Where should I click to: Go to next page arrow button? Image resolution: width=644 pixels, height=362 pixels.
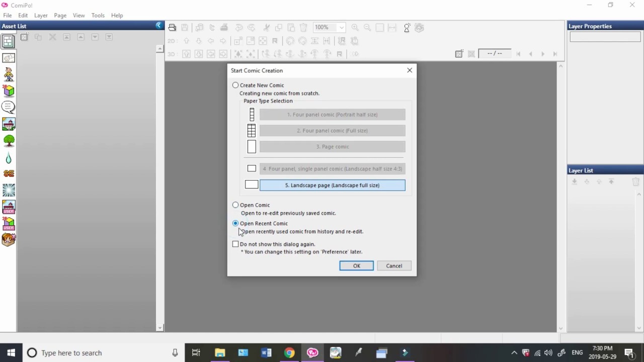click(x=542, y=54)
